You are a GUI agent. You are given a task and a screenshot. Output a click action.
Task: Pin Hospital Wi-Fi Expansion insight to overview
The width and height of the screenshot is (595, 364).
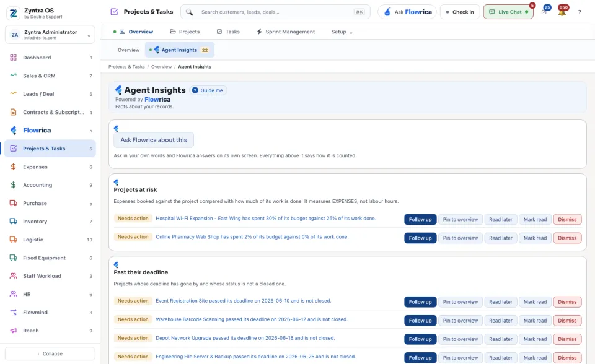pyautogui.click(x=461, y=220)
